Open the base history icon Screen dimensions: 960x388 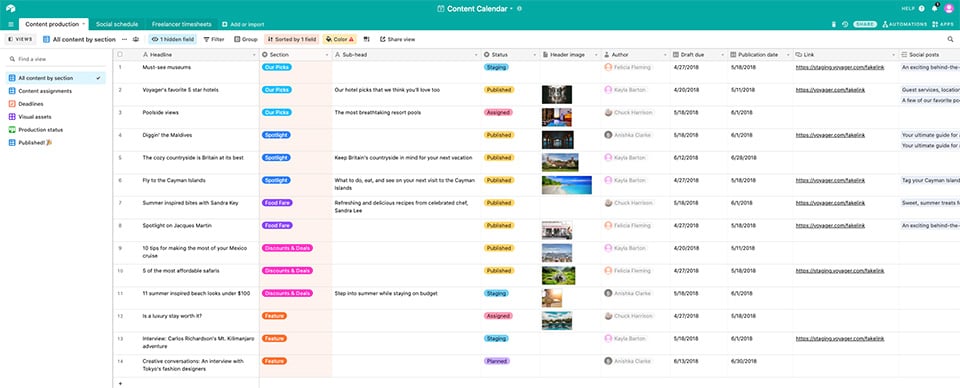845,24
